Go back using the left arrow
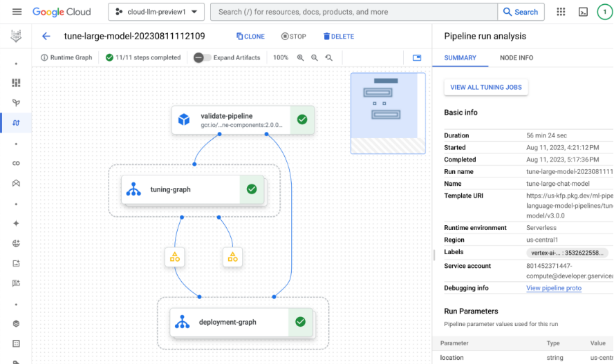The image size is (614, 364). click(x=46, y=37)
